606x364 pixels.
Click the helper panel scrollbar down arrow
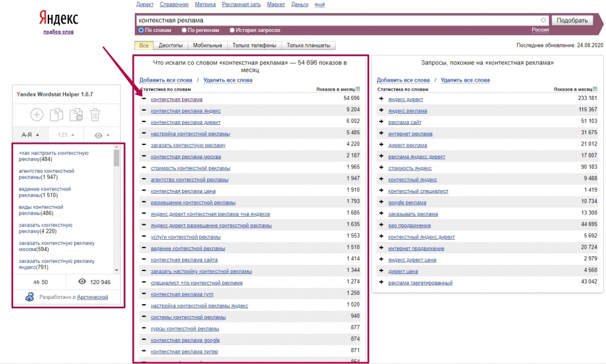pyautogui.click(x=117, y=270)
